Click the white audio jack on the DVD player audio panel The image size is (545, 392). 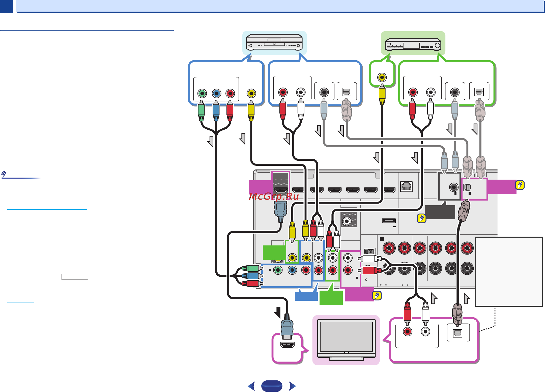[301, 92]
